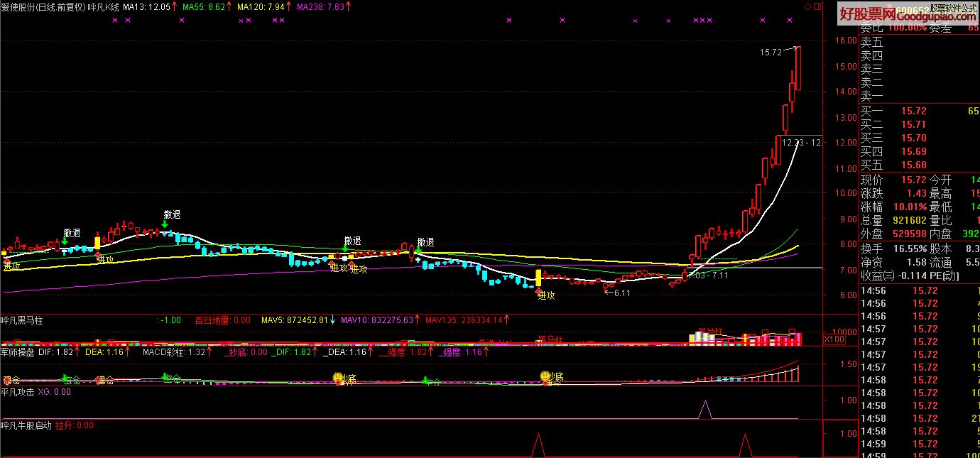The width and height of the screenshot is (980, 458).
Task: Click the square panel icon beside the diamond
Action: click(x=817, y=6)
